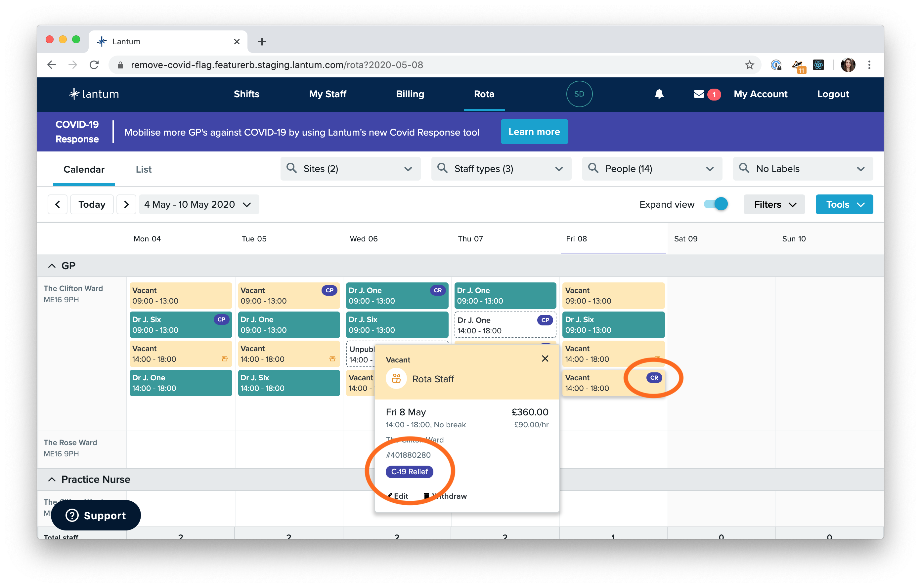921x588 pixels.
Task: Select the Monday Vacant 09:00 - 13:00 shift
Action: click(181, 296)
